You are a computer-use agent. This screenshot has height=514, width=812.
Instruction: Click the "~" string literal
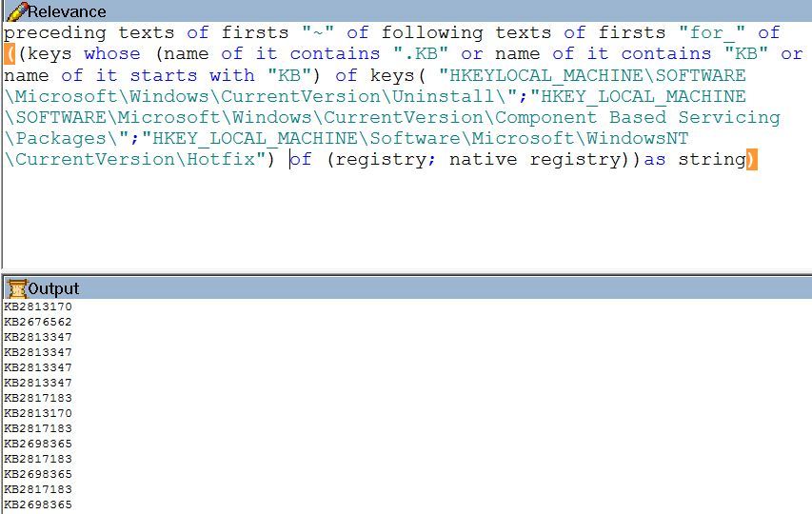point(319,33)
